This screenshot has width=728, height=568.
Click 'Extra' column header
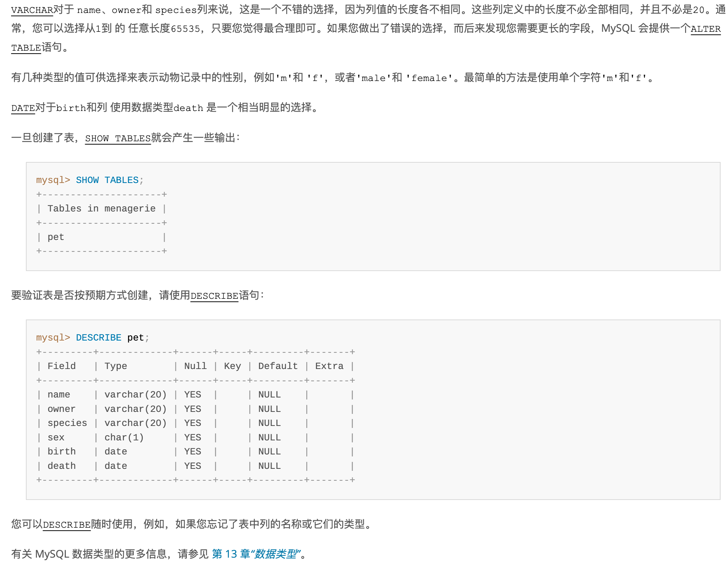tap(329, 366)
